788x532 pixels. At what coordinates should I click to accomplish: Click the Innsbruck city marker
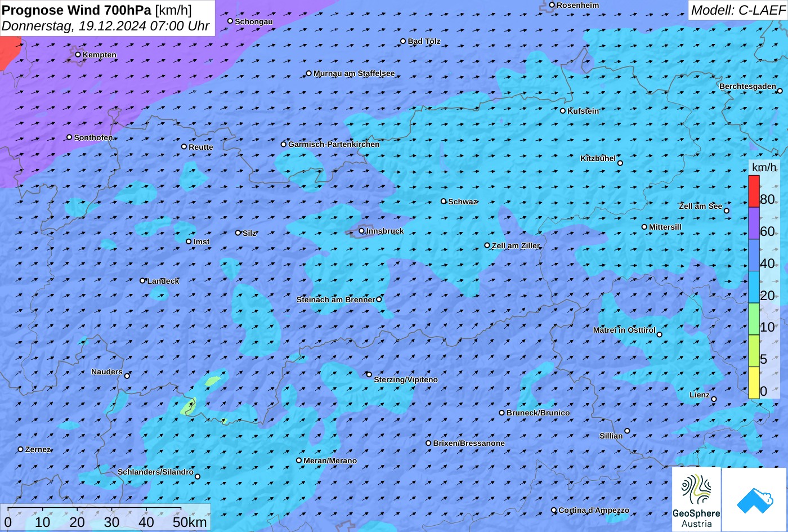pos(361,231)
